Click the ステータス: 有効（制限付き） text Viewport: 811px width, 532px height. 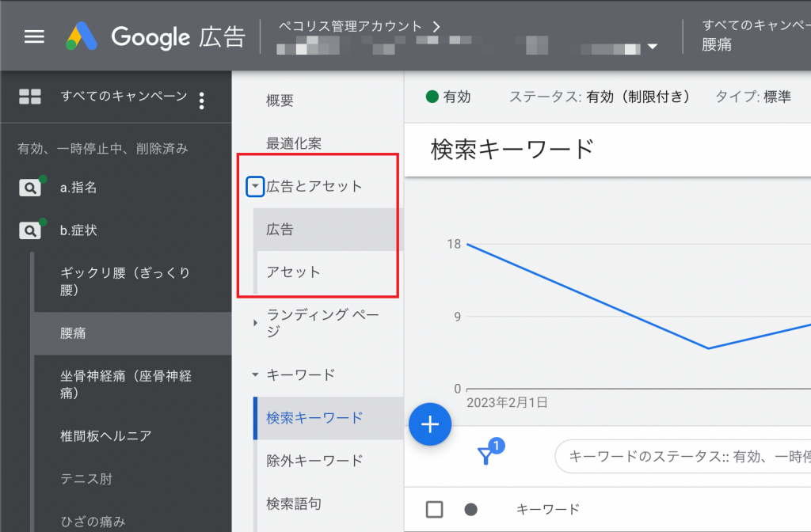(x=600, y=97)
